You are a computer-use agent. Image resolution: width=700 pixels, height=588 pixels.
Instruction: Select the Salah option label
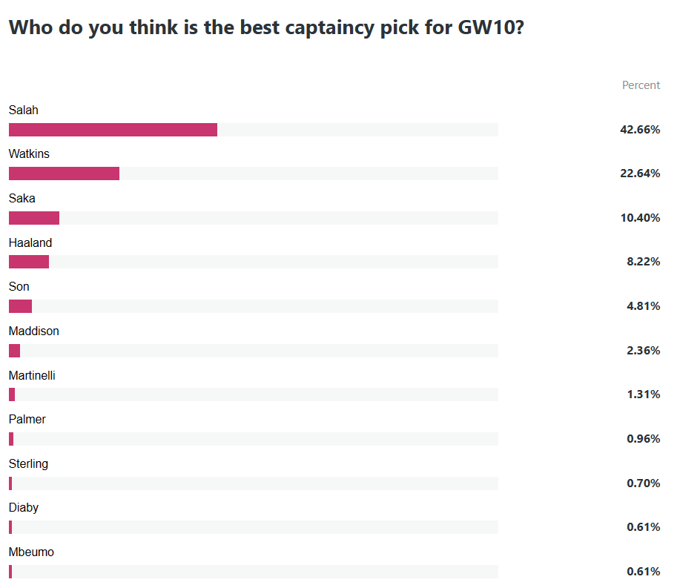24,110
